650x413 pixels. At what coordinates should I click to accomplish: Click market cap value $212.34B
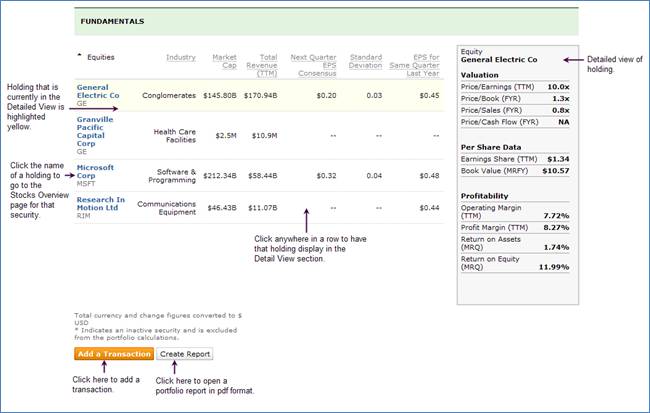[x=220, y=176]
